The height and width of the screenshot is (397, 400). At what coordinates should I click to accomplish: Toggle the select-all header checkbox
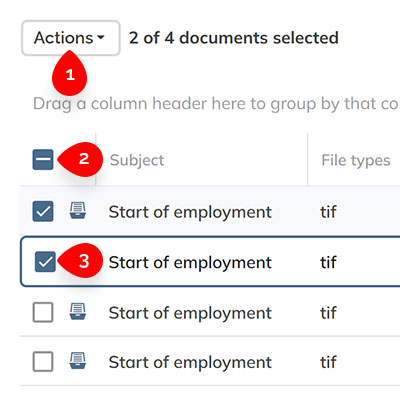coord(43,160)
